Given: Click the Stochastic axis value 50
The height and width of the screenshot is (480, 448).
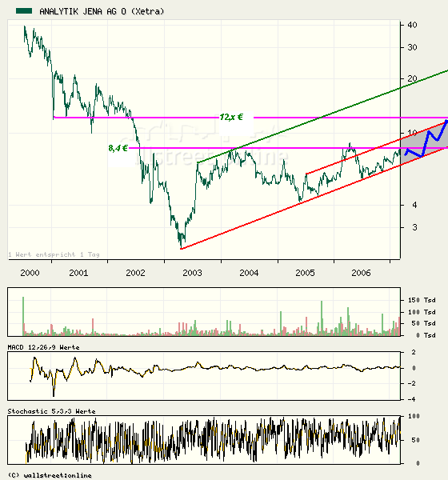Looking at the screenshot, I should (415, 440).
